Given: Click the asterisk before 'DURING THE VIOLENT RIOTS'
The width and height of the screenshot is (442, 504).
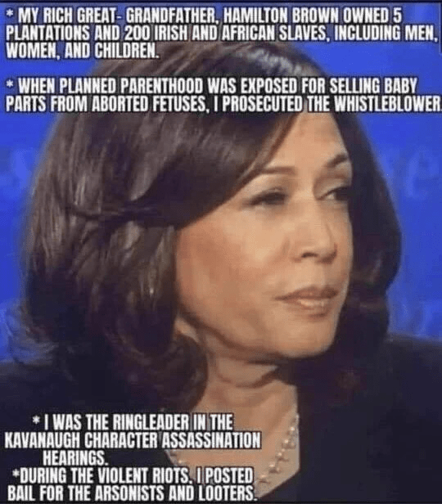Looking at the screenshot, I should click(15, 473).
